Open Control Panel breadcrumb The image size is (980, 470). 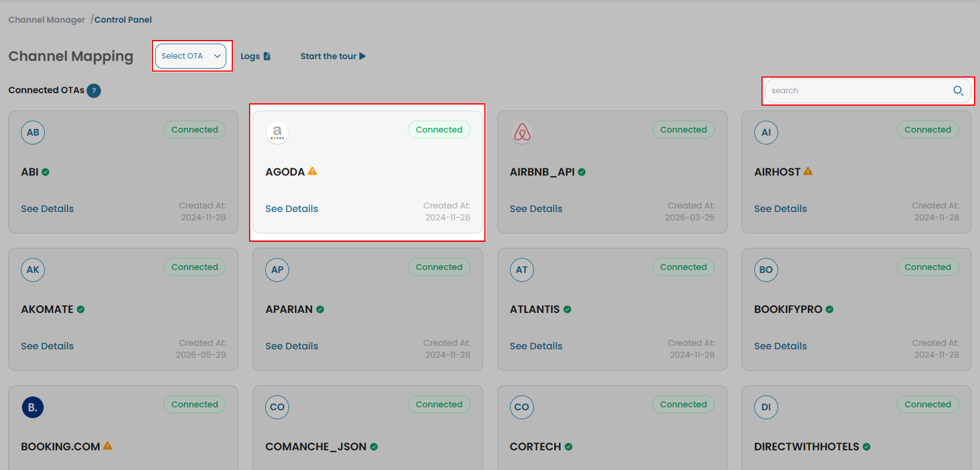coord(123,20)
